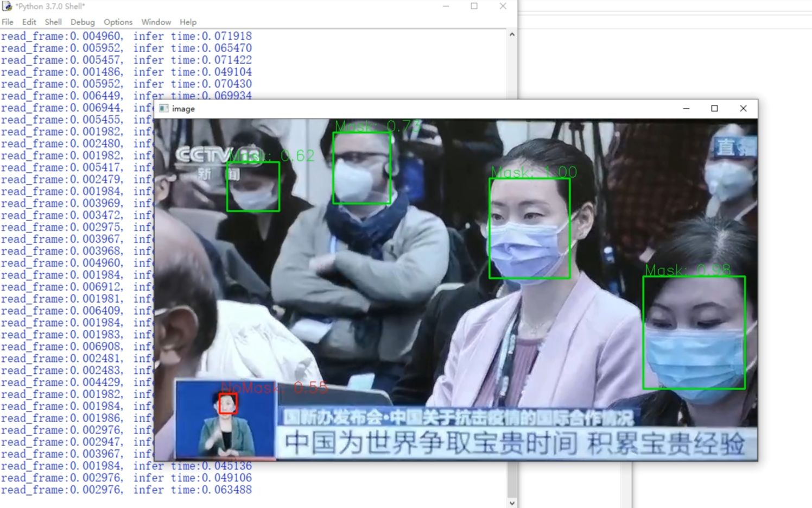Open the Options menu
Screen dimensions: 812x508
click(x=117, y=22)
